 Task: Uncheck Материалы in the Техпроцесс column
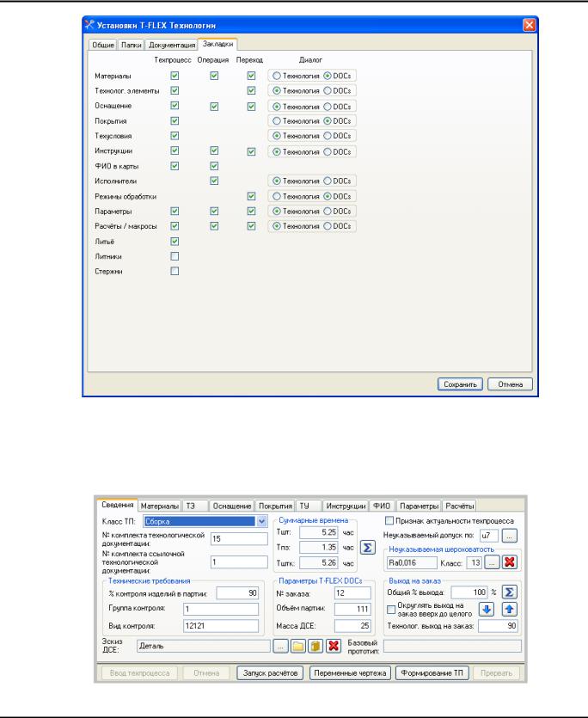tap(175, 76)
